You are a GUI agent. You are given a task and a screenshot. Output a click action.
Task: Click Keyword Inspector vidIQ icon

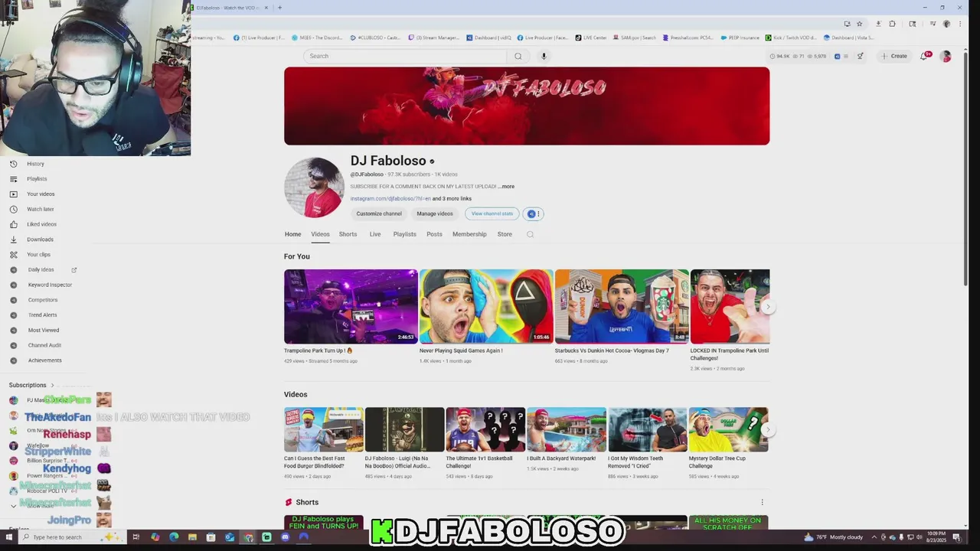[13, 285]
